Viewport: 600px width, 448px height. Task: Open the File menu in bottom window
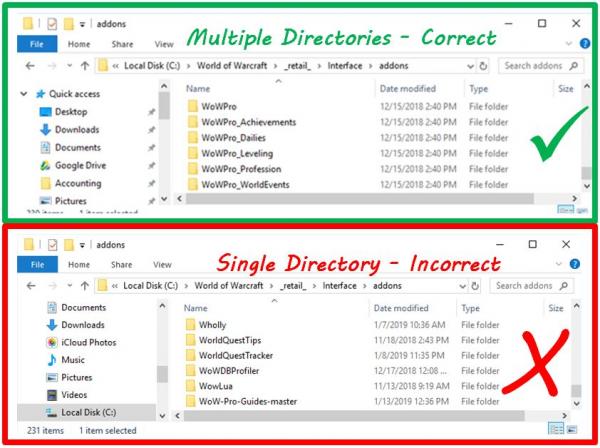point(38,265)
